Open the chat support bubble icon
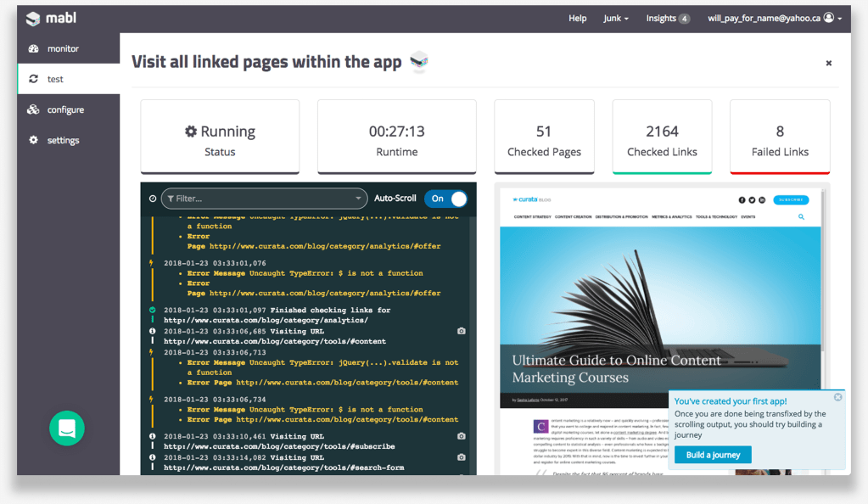Image resolution: width=868 pixels, height=504 pixels. click(67, 428)
